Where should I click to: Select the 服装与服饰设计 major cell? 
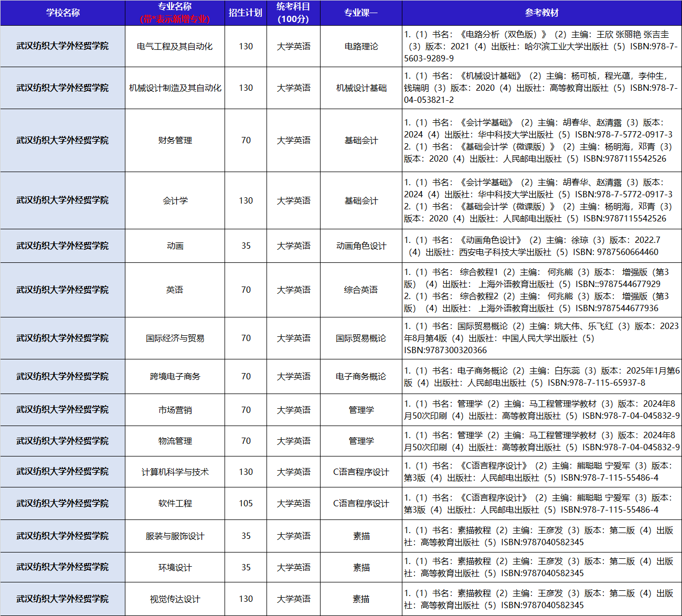(175, 536)
